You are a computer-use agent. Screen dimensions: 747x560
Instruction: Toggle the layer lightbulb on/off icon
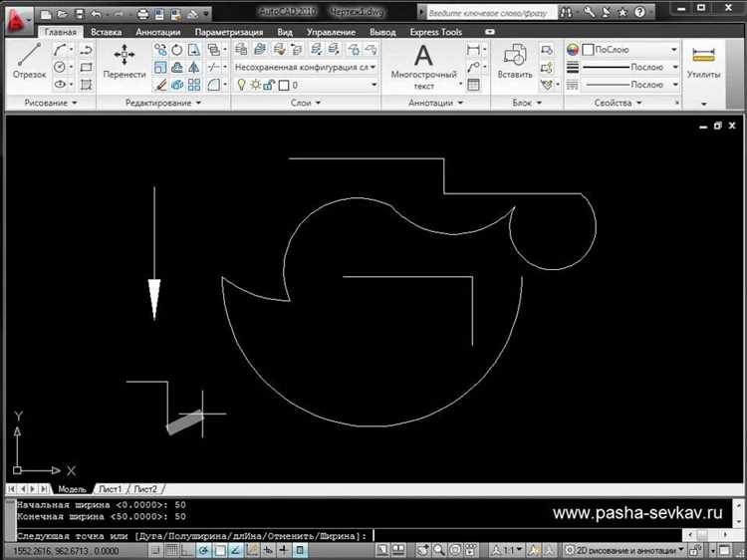click(240, 86)
